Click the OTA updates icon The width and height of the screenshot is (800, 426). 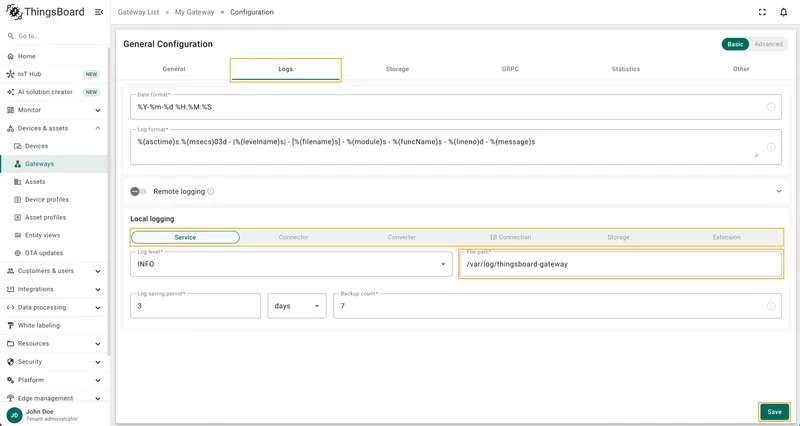pyautogui.click(x=18, y=253)
